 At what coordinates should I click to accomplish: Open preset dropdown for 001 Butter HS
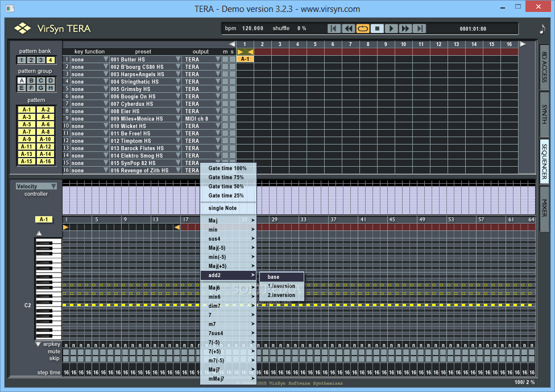[x=178, y=59]
